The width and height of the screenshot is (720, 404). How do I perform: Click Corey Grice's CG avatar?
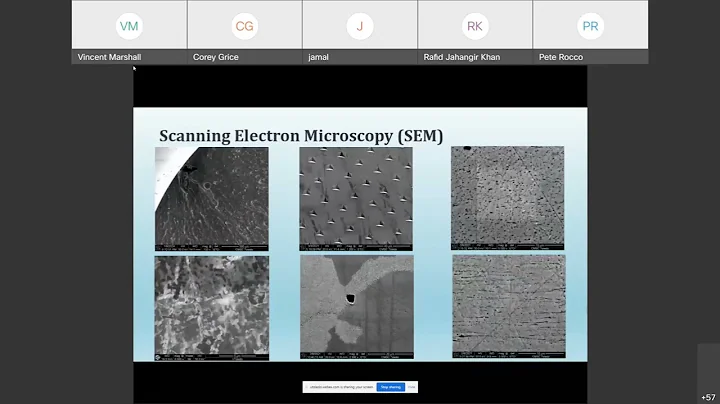coord(244,26)
